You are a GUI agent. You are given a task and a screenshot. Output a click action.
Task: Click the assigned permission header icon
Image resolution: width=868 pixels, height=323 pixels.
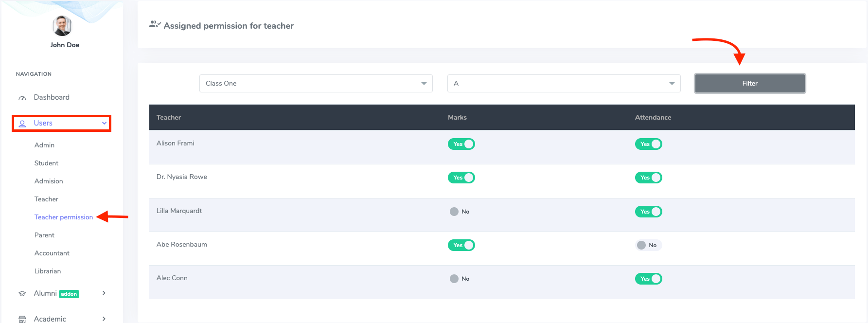155,24
